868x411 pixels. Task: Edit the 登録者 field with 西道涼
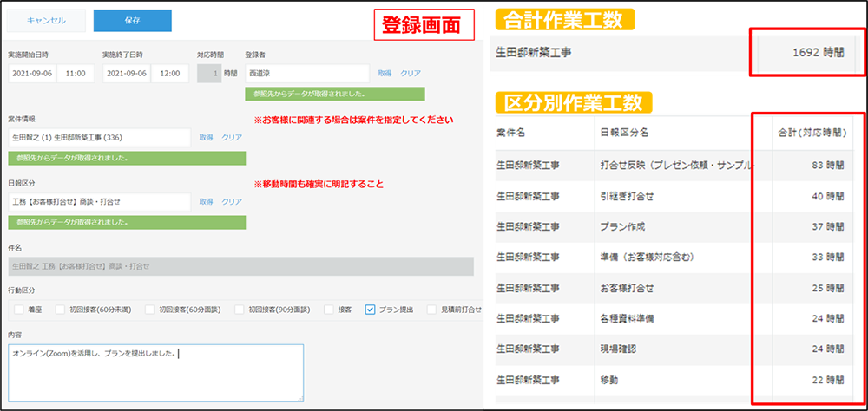[307, 73]
